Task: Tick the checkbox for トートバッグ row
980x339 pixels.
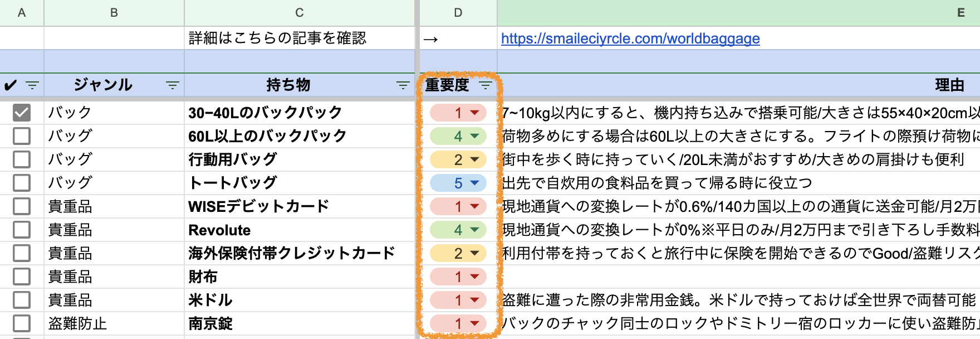Action: (x=22, y=183)
